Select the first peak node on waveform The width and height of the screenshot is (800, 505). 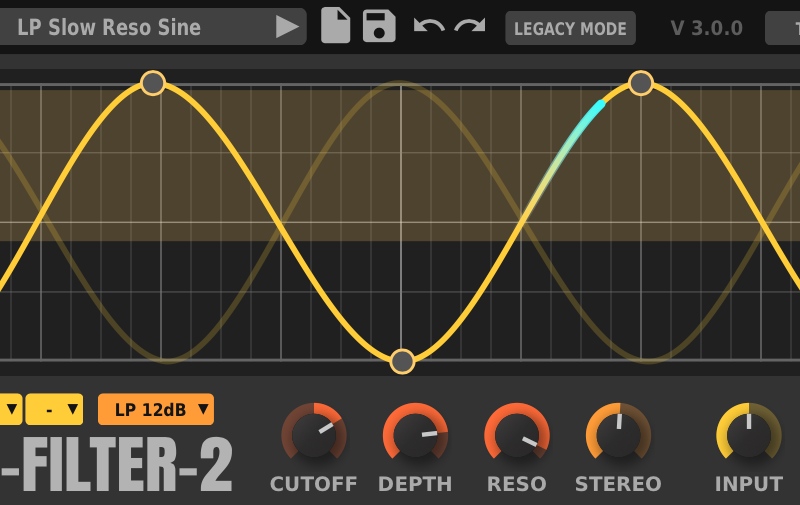pos(153,83)
